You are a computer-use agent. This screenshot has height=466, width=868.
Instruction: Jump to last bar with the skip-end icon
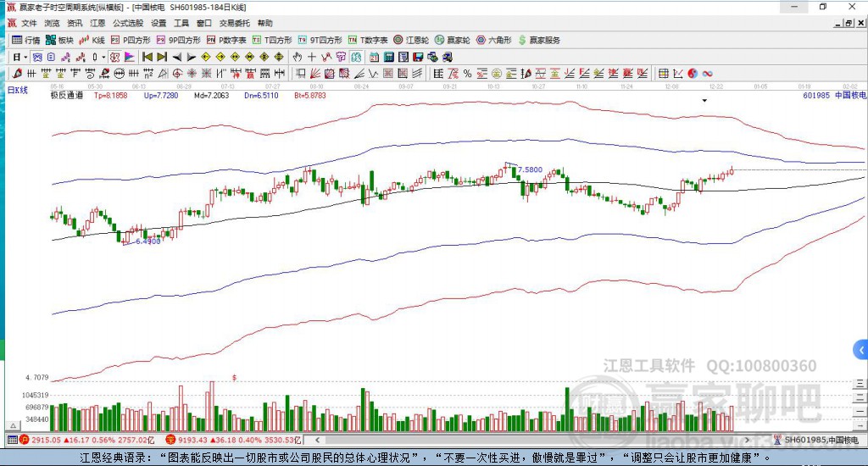click(x=162, y=57)
